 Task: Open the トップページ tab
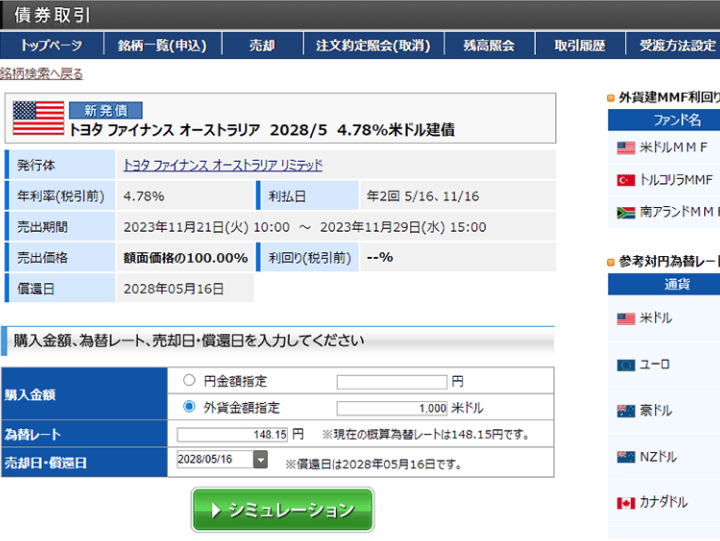pyautogui.click(x=52, y=45)
